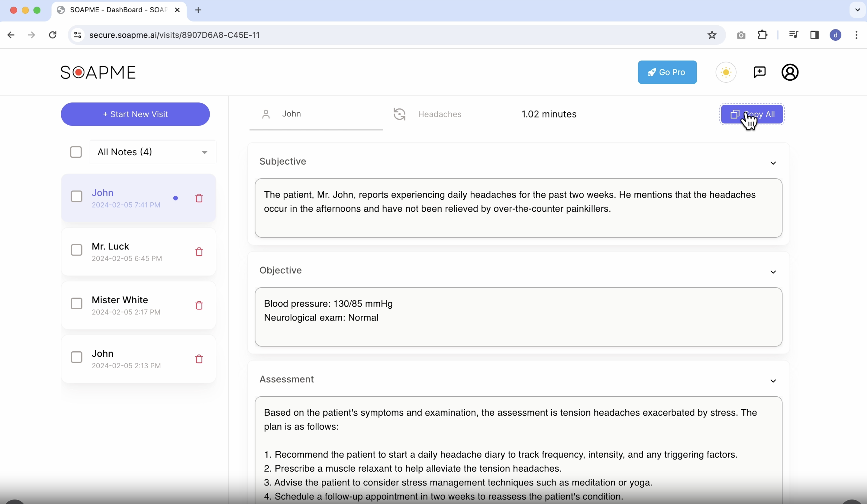Open the feedback chat icon
Screen dimensions: 867x504
(760, 72)
